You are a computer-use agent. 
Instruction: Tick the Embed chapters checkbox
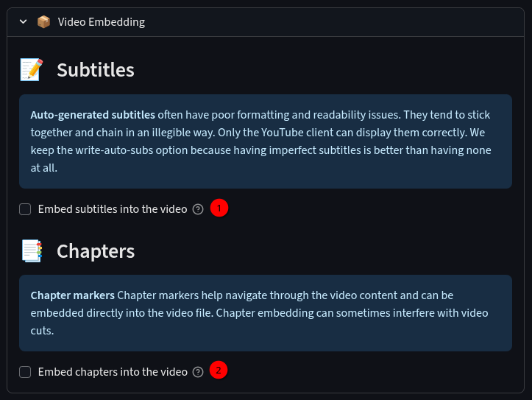tap(25, 372)
